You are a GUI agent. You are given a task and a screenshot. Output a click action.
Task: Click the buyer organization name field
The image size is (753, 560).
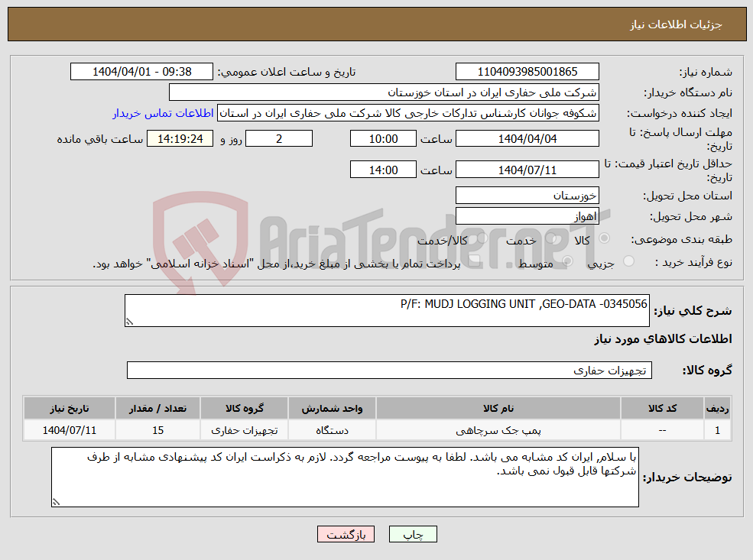pos(385,92)
